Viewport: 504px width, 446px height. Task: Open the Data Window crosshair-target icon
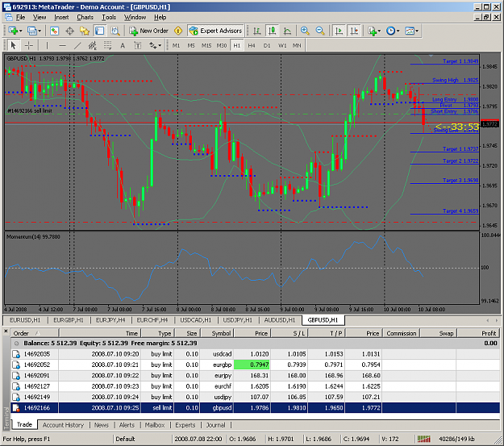69,31
